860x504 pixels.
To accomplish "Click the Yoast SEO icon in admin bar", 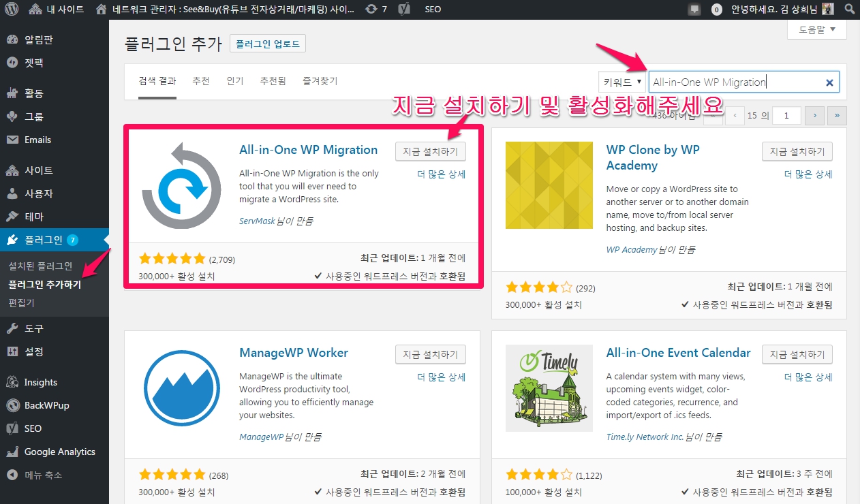I will [x=403, y=10].
